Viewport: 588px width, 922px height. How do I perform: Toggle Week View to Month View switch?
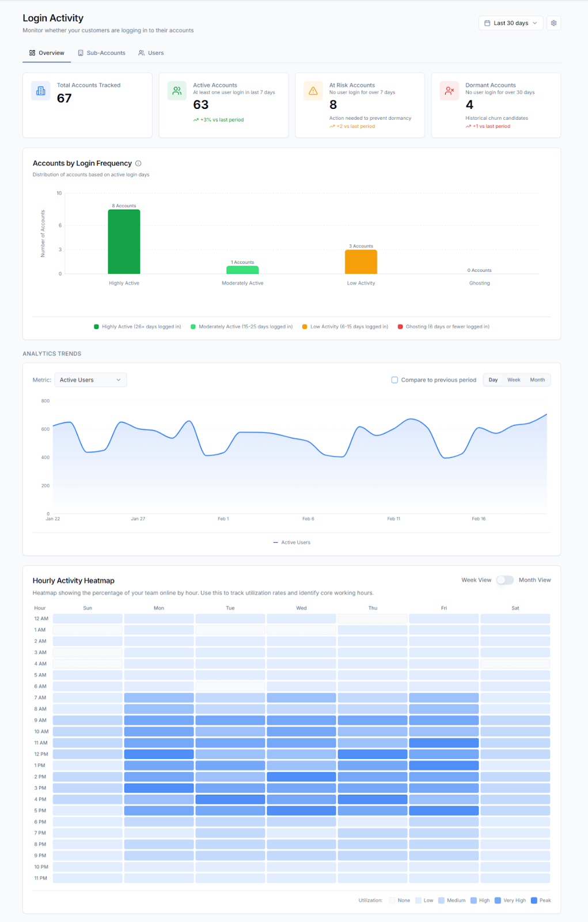point(505,580)
